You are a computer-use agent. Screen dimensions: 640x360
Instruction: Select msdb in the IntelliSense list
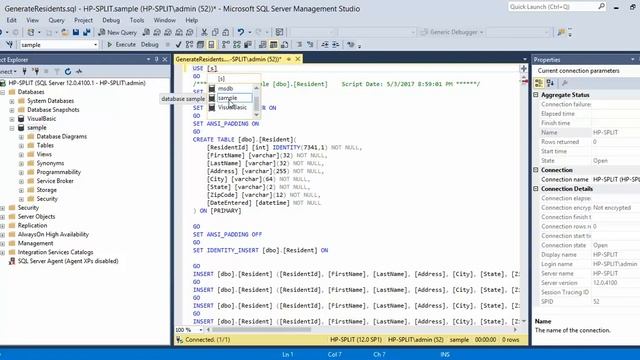tap(225, 89)
